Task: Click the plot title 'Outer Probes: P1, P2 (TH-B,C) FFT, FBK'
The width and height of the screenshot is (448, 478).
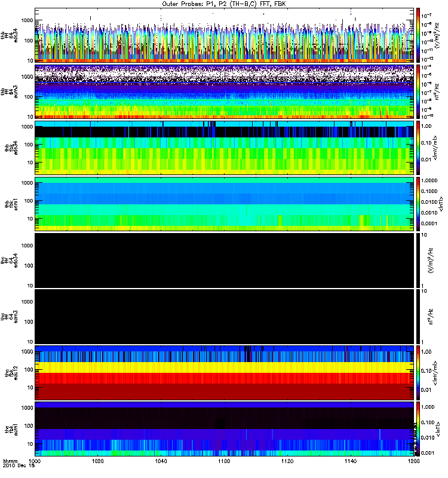Action: point(224,4)
